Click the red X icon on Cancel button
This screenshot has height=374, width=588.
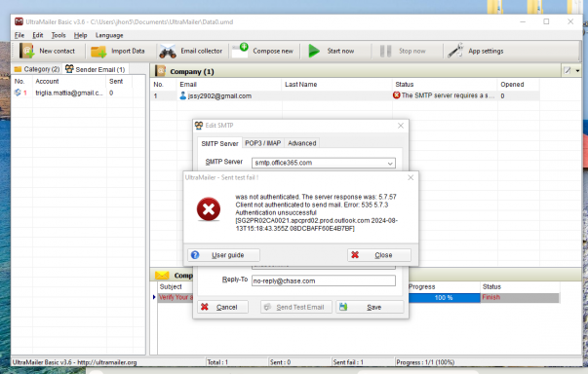[x=205, y=307]
